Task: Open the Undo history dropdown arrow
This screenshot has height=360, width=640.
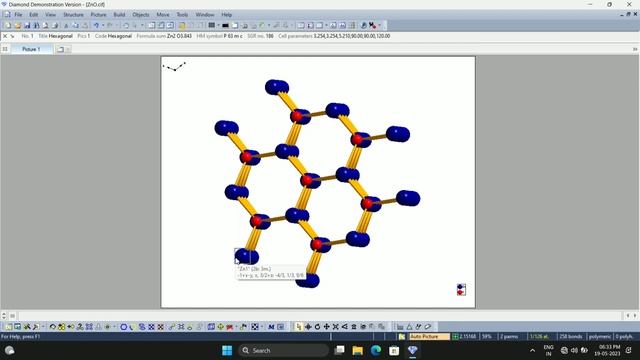Action: click(x=103, y=25)
